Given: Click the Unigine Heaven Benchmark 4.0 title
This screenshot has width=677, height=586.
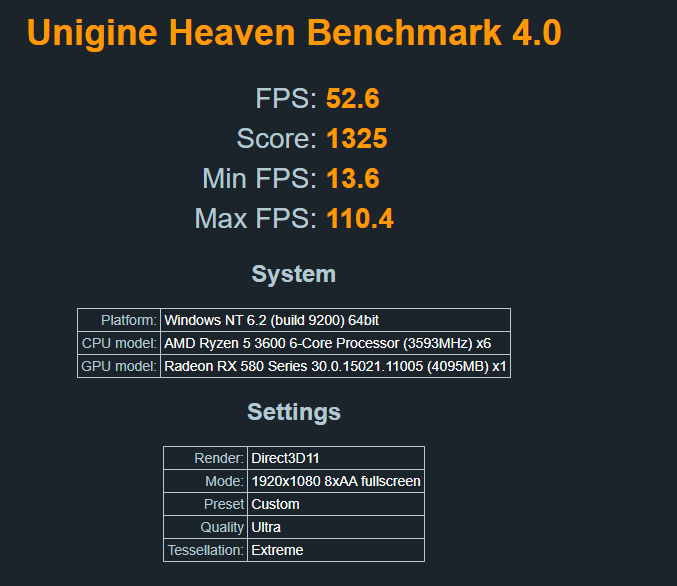Looking at the screenshot, I should [294, 33].
